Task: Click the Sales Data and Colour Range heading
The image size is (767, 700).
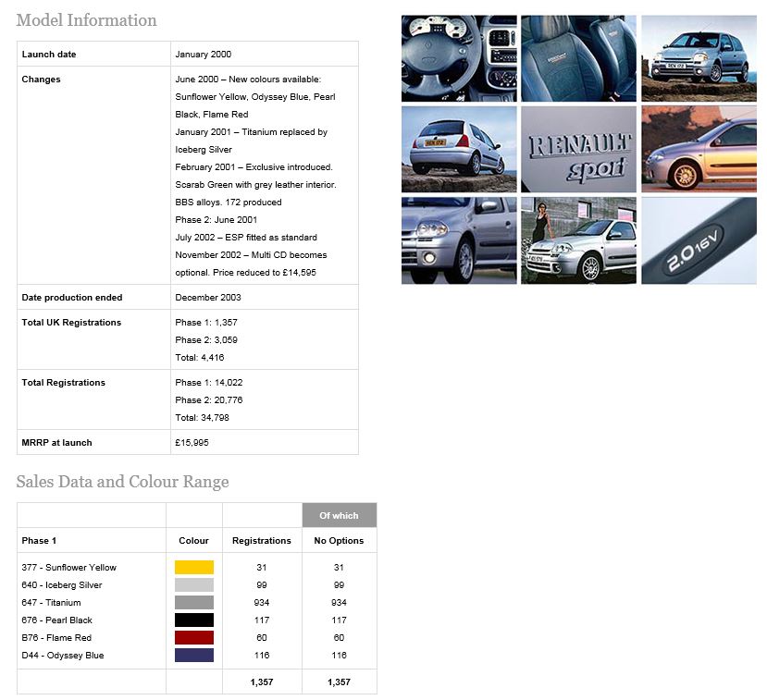Action: point(122,482)
